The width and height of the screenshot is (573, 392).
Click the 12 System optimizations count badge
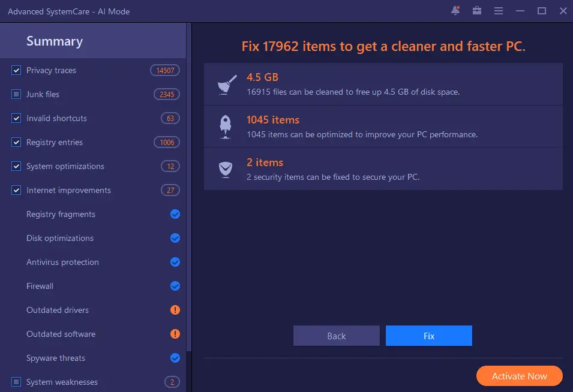[170, 166]
